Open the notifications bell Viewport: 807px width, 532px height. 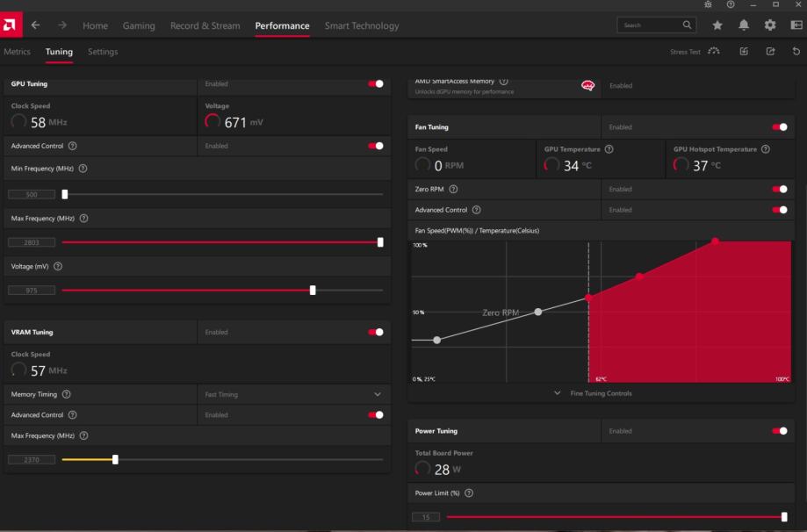coord(744,25)
